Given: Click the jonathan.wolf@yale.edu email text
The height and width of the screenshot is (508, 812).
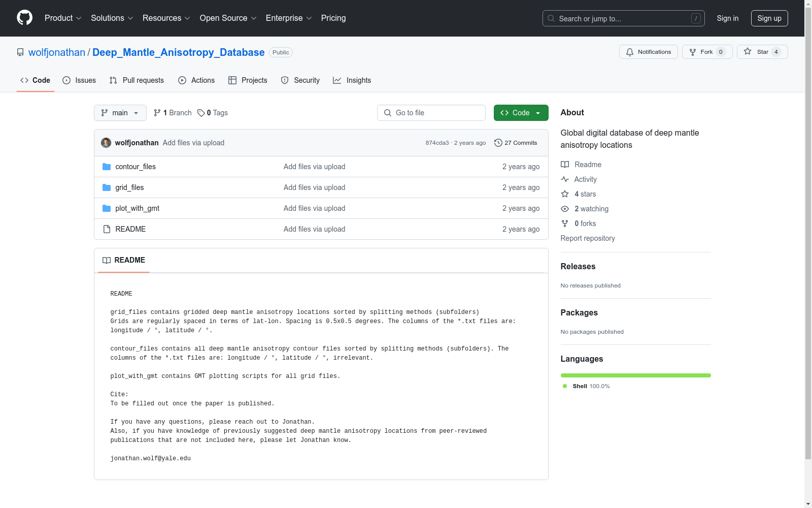Looking at the screenshot, I should (151, 458).
